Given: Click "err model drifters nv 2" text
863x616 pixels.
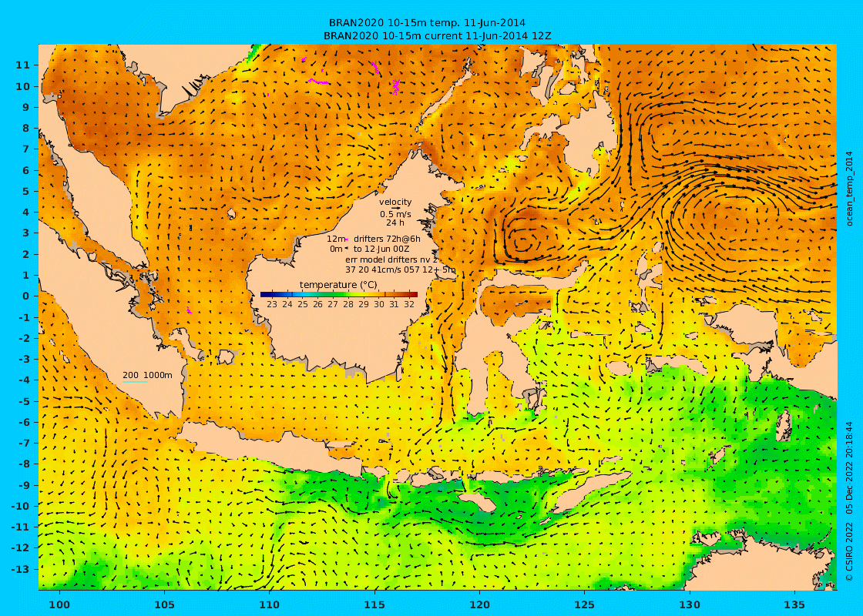Looking at the screenshot, I should 391,259.
